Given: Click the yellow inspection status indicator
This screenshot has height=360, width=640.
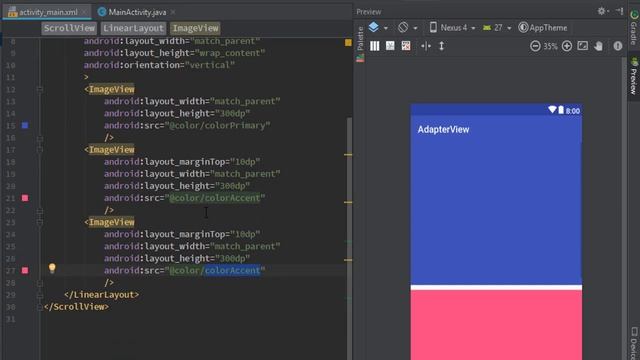Looking at the screenshot, I should [348, 42].
